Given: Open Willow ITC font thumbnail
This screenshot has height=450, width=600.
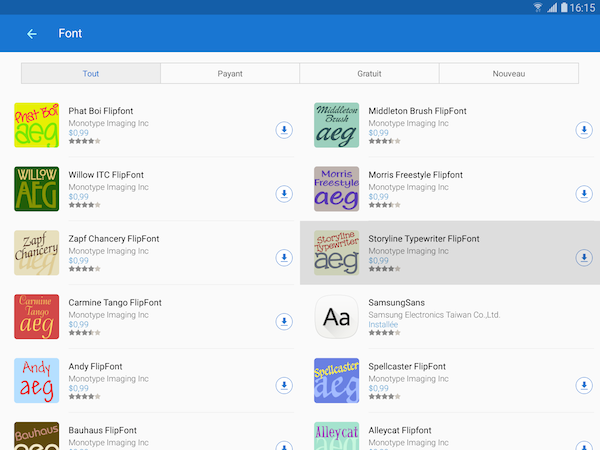Looking at the screenshot, I should click(37, 189).
